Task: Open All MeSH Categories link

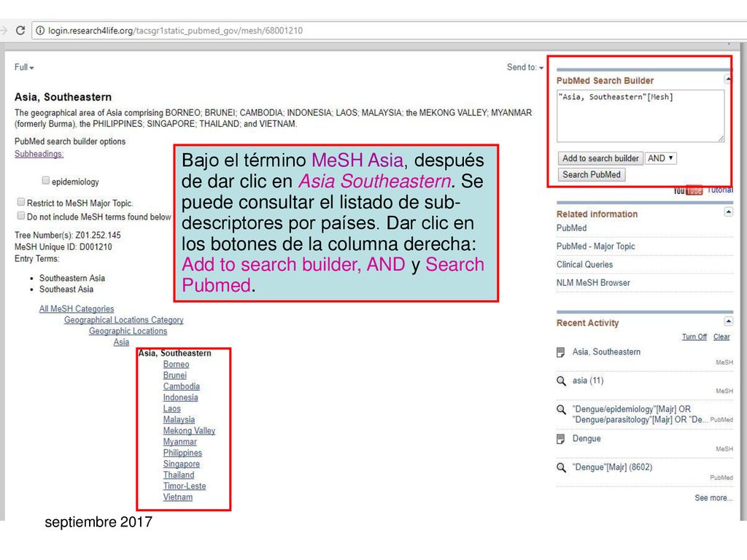Action: [x=76, y=308]
